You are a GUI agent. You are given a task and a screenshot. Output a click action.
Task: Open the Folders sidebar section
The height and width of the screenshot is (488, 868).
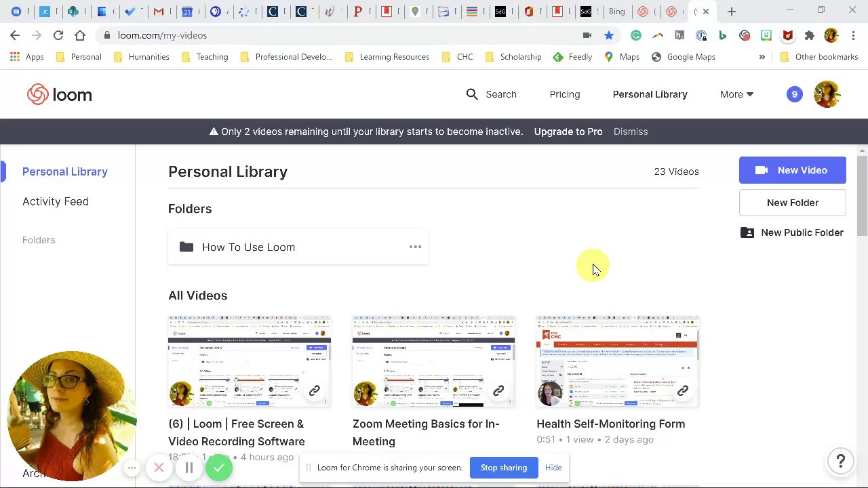coord(39,240)
